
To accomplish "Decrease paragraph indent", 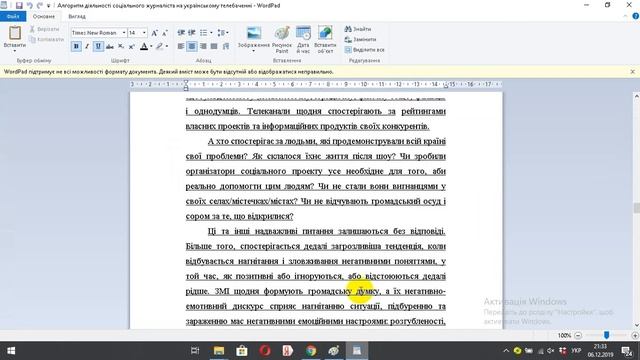I will coord(181,33).
